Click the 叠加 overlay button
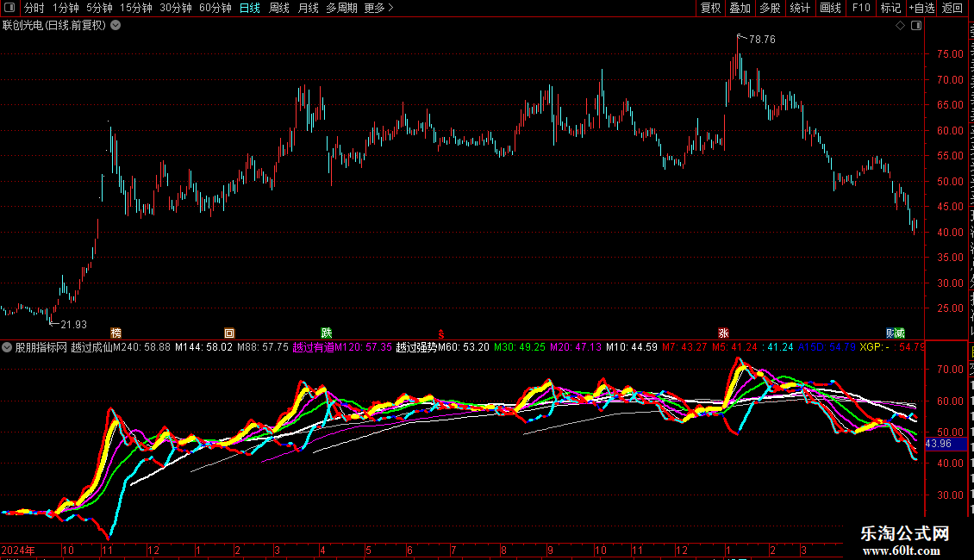 click(740, 8)
